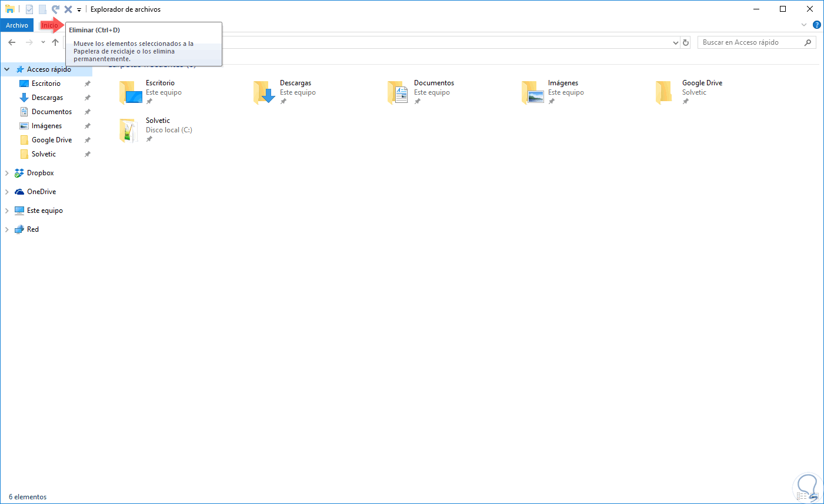Select Documentos in the navigation pane
The width and height of the screenshot is (824, 504).
coord(52,112)
